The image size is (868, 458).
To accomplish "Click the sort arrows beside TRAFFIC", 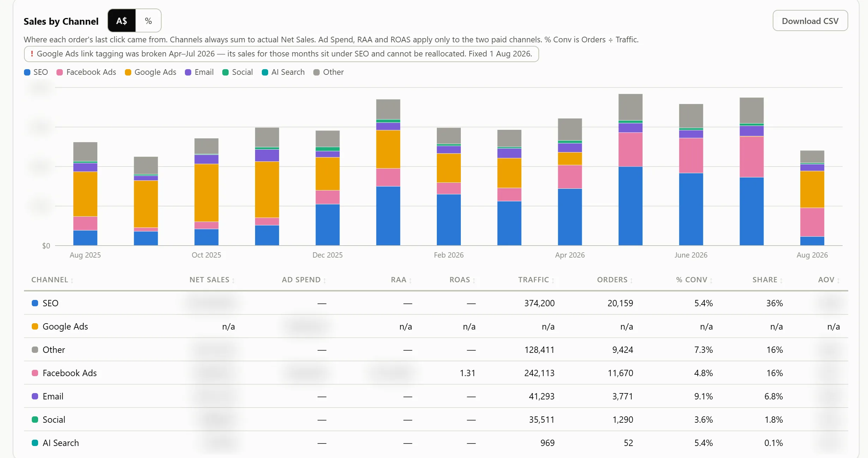I will [553, 281].
